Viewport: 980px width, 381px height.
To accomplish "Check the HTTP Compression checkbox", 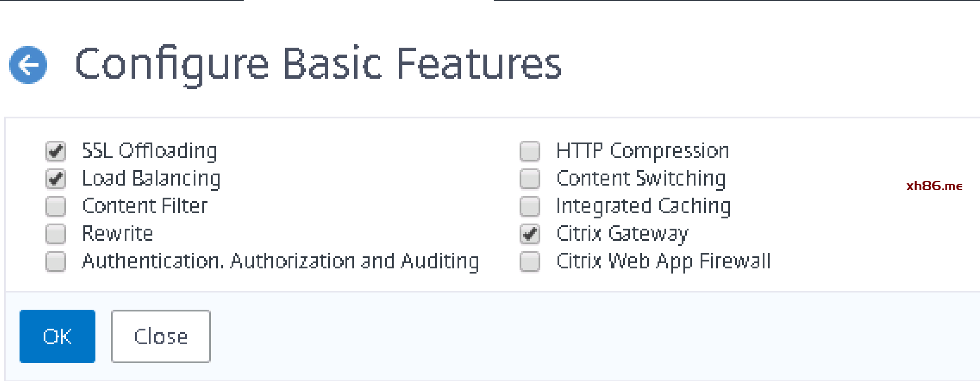I will (x=530, y=151).
